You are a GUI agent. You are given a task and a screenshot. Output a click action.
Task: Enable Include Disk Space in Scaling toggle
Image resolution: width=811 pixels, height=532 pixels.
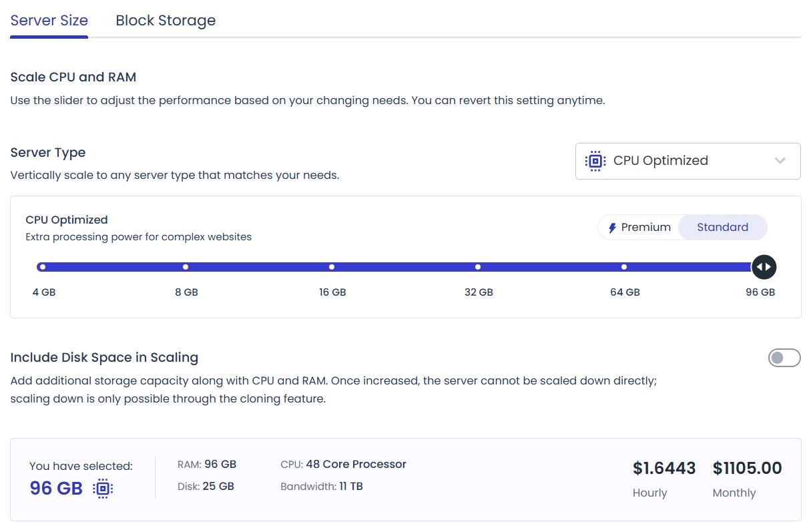click(x=784, y=358)
